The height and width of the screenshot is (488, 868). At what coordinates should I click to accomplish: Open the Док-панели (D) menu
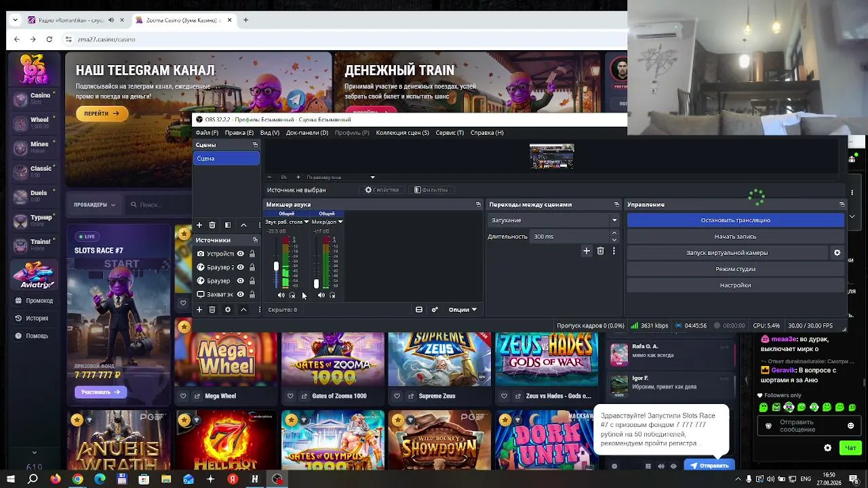tap(307, 133)
